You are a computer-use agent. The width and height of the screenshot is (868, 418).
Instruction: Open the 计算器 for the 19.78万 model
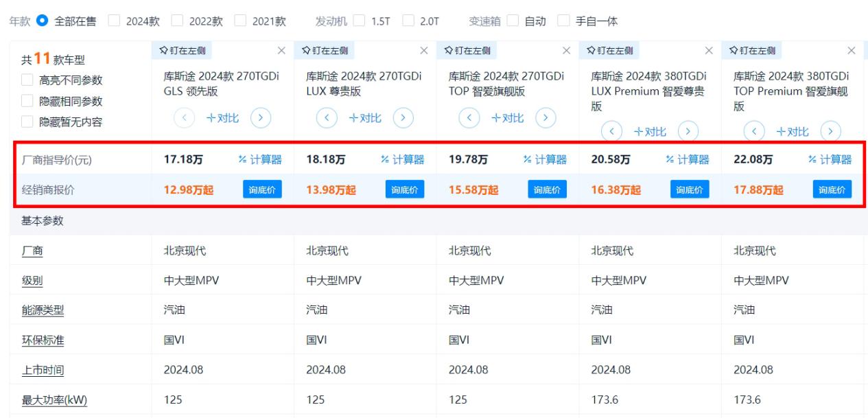click(x=546, y=160)
